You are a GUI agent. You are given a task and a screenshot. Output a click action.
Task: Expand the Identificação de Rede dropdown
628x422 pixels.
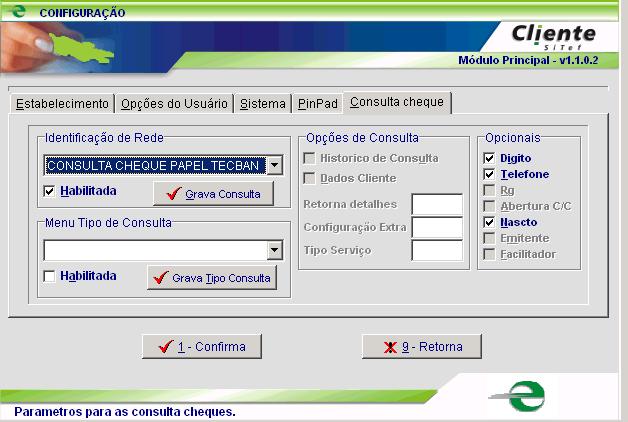point(275,165)
